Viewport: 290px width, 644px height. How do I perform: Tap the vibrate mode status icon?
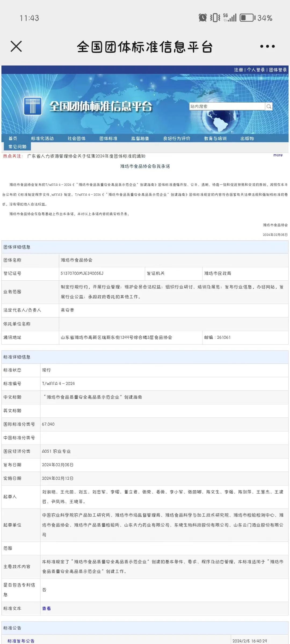pyautogui.click(x=215, y=18)
